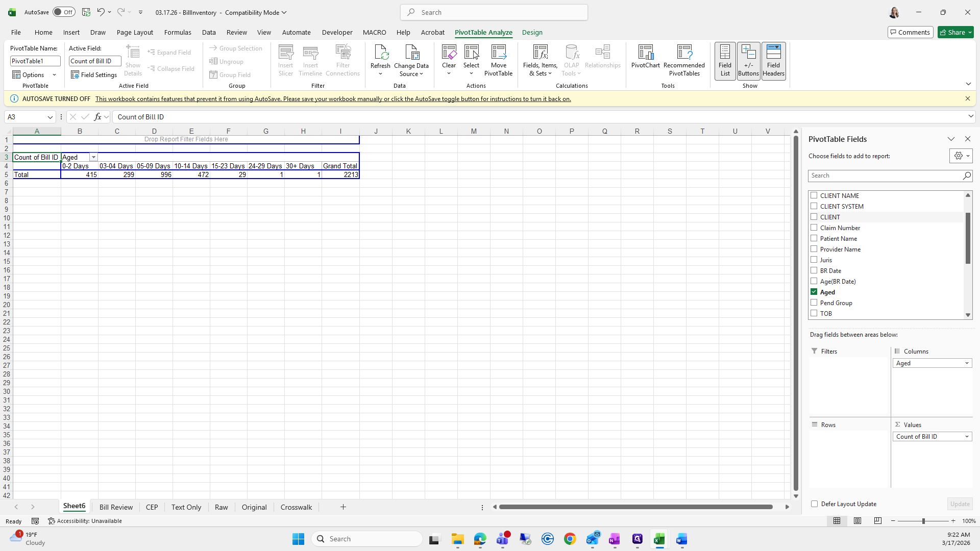980x551 pixels.
Task: Open the Name Box dropdown
Action: (50, 117)
